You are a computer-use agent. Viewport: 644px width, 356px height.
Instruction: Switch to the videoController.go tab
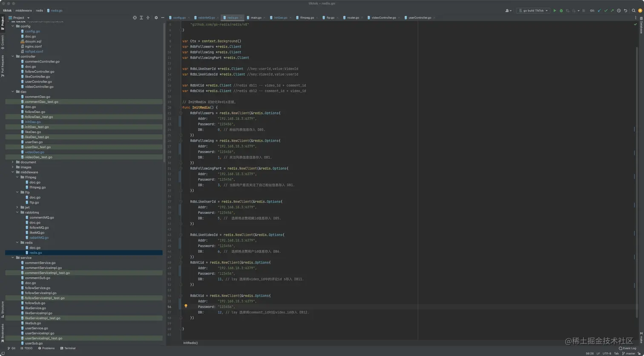tap(383, 18)
